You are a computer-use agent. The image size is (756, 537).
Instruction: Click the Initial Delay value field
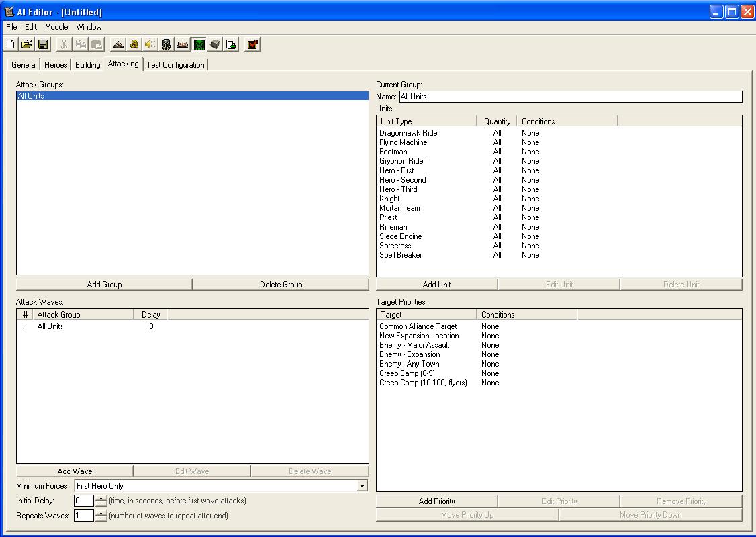pyautogui.click(x=84, y=501)
